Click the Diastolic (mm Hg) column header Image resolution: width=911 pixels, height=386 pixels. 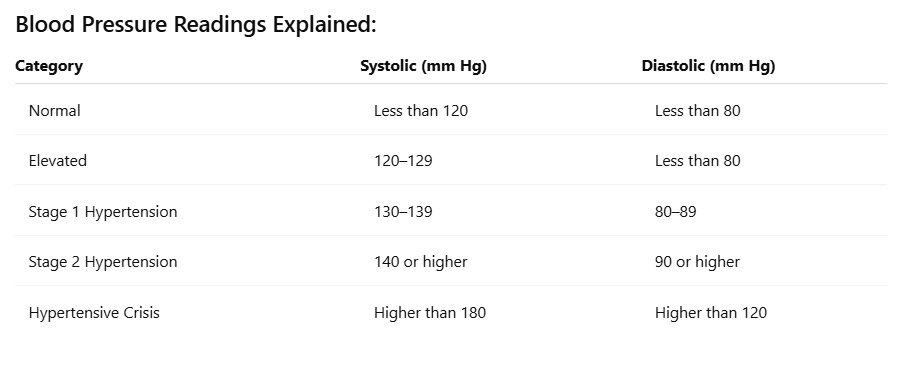coord(708,66)
